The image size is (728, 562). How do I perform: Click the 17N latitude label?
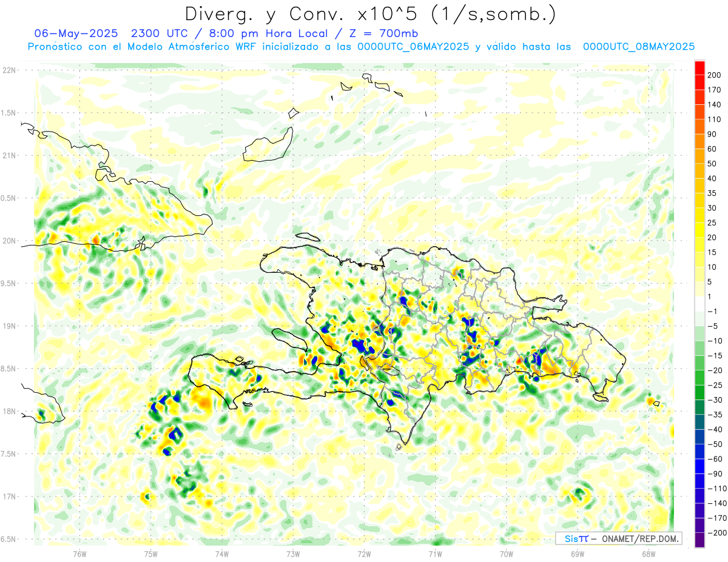(x=9, y=497)
